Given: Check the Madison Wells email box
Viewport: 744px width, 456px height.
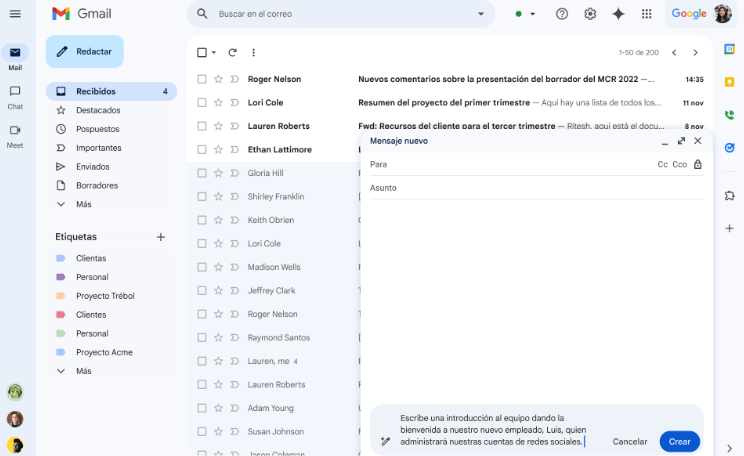Looking at the screenshot, I should click(202, 267).
